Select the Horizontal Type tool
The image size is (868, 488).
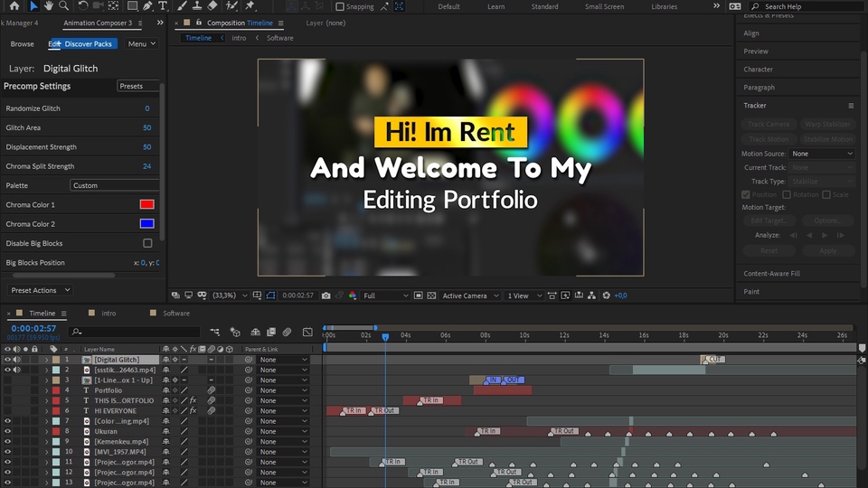tap(163, 5)
